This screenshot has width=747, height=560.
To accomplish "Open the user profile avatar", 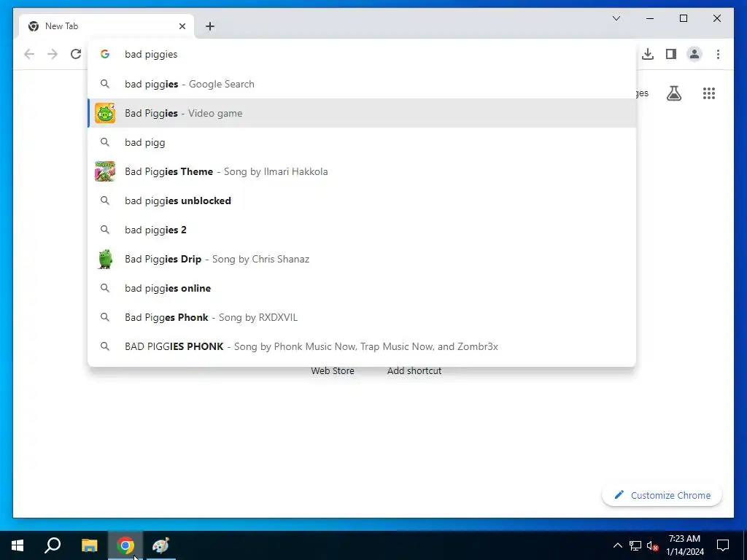I will click(x=694, y=54).
